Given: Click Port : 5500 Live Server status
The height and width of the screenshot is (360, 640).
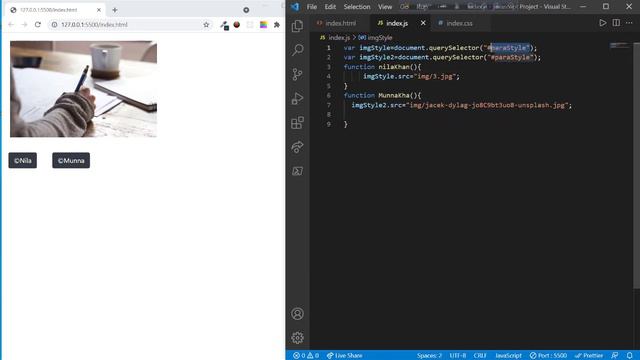Looking at the screenshot, I should tap(548, 356).
